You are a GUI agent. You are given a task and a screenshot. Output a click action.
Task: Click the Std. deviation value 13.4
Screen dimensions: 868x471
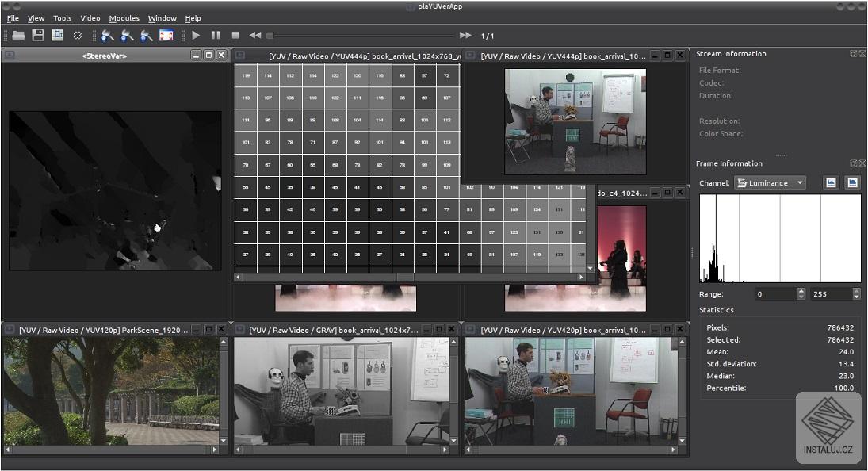tap(847, 364)
